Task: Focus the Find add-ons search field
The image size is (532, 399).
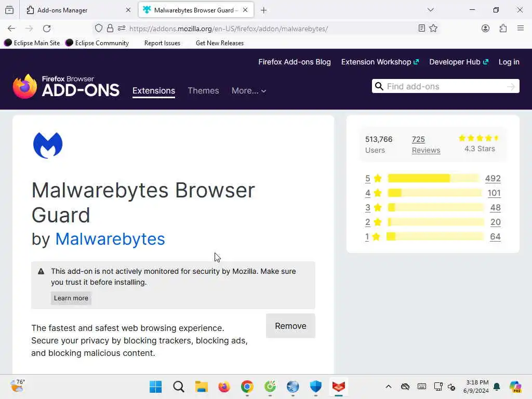Action: coord(445,86)
